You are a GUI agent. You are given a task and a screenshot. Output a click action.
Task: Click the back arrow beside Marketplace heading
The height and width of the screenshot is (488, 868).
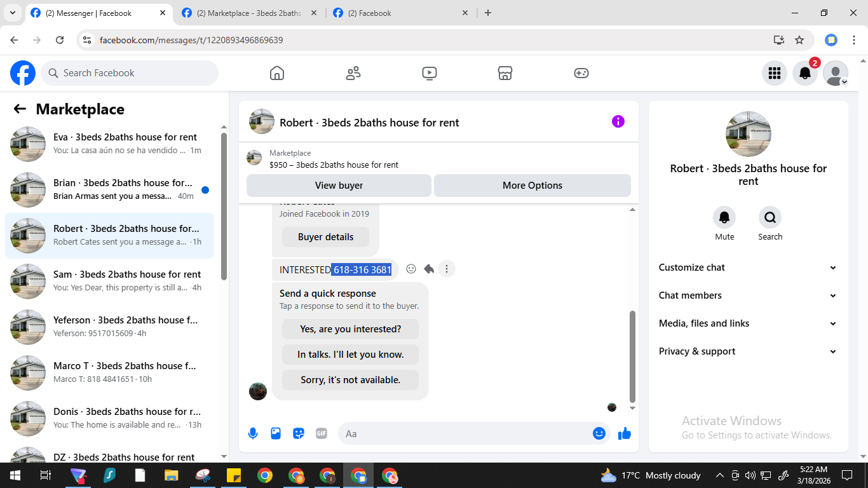pos(20,109)
